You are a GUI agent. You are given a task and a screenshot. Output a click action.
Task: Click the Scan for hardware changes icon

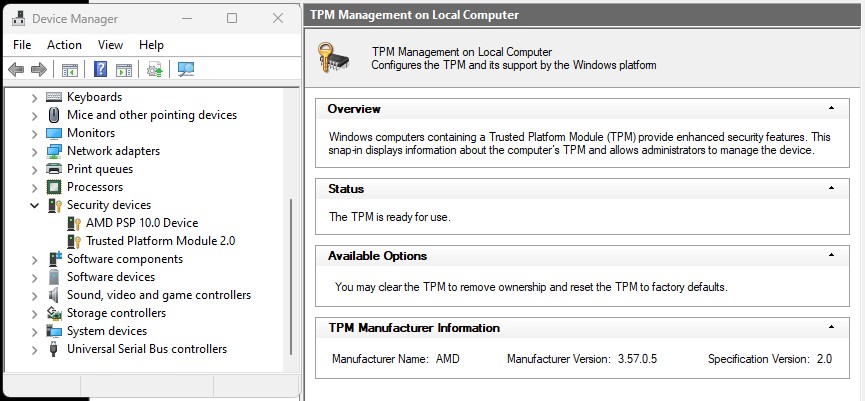click(186, 69)
